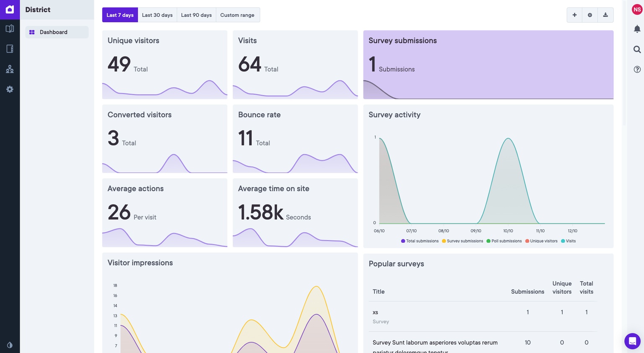644x353 pixels.
Task: Open the help question mark icon
Action: 637,70
